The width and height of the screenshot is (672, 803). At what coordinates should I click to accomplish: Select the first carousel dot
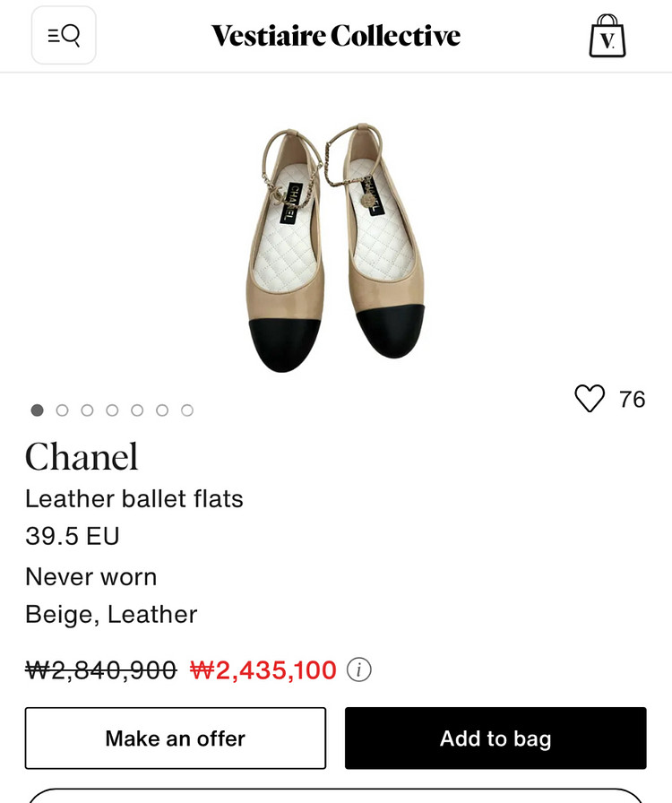38,410
